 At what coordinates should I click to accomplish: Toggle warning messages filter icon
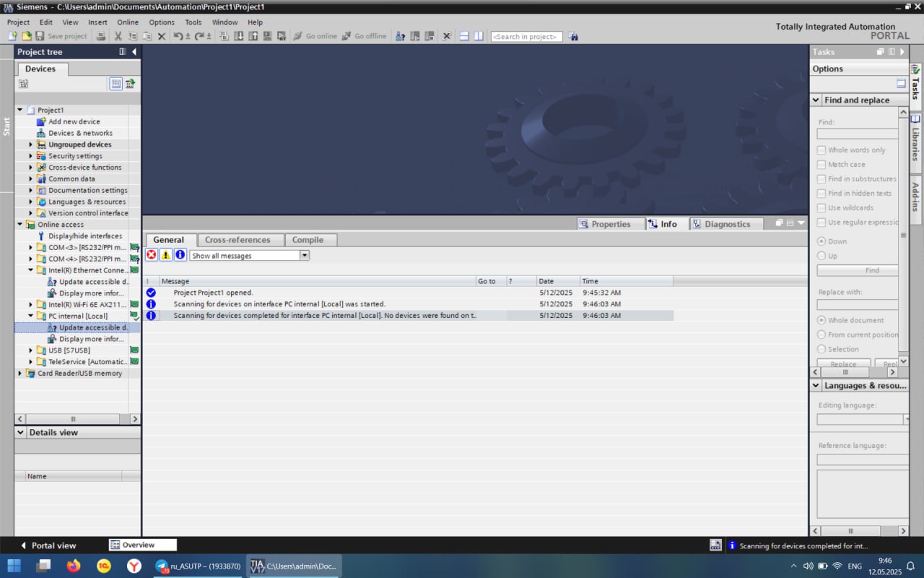click(x=166, y=255)
